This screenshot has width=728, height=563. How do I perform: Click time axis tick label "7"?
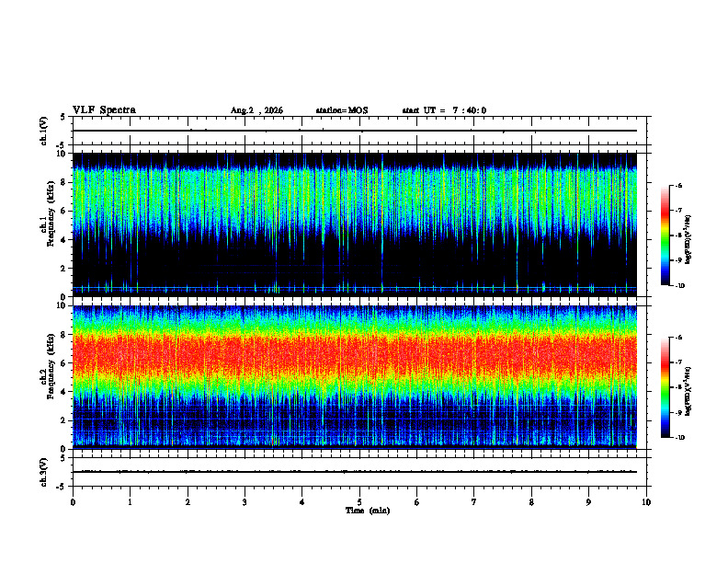click(x=474, y=502)
